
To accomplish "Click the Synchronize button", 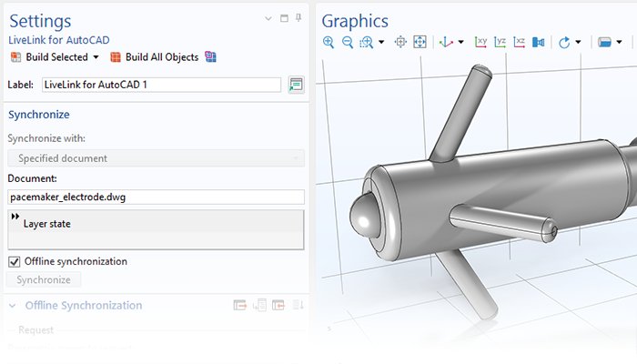I will [x=44, y=280].
